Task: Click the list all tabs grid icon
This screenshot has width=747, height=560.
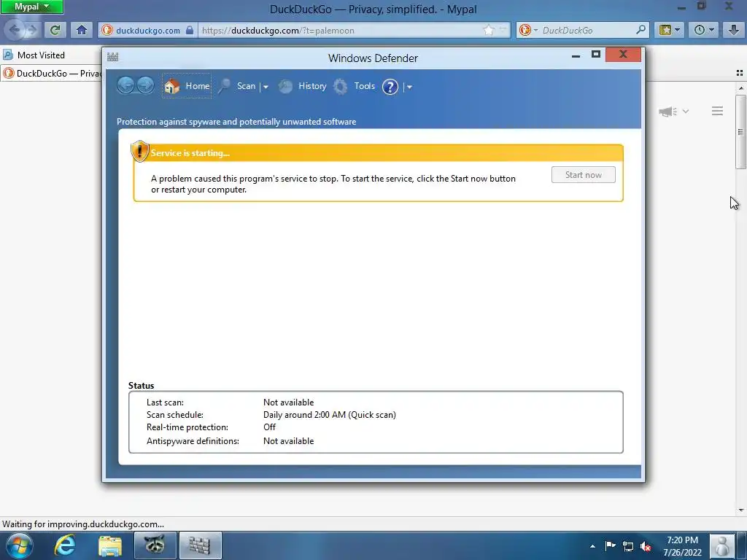Action: point(740,73)
